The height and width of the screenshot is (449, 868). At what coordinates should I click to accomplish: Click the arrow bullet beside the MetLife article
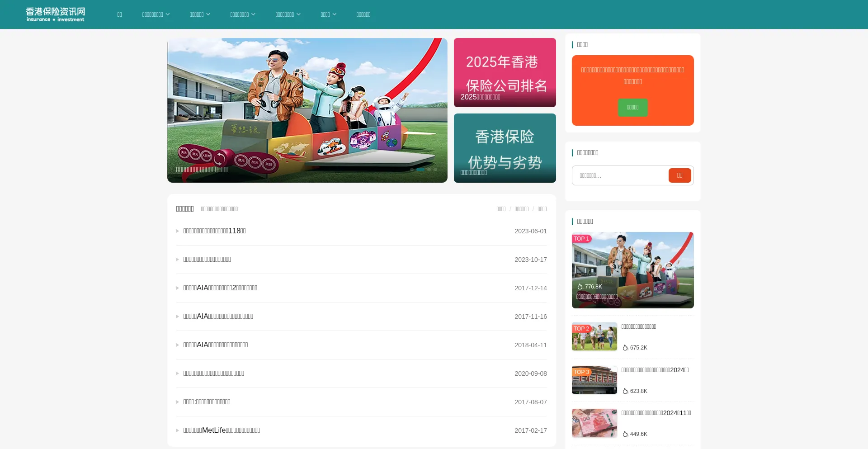[178, 430]
